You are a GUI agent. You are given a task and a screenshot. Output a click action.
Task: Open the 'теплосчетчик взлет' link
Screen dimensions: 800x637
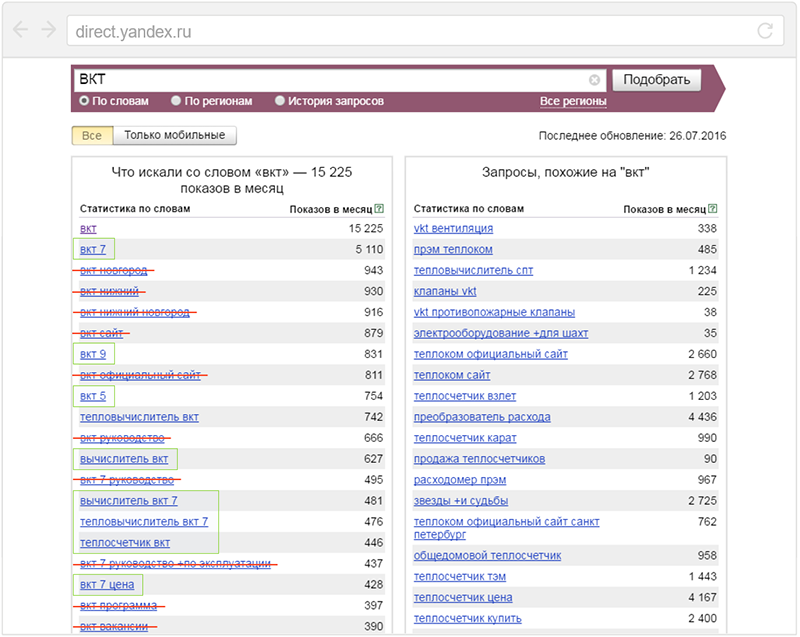click(x=465, y=396)
